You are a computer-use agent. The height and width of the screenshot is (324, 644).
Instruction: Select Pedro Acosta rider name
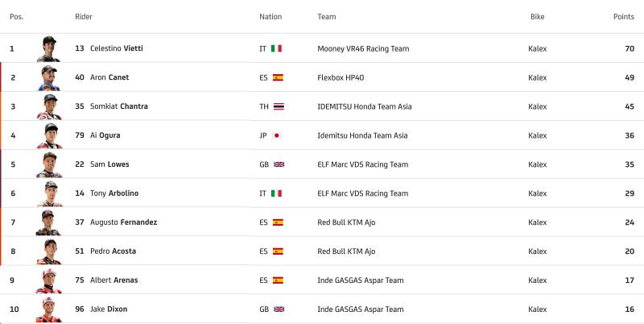click(113, 251)
